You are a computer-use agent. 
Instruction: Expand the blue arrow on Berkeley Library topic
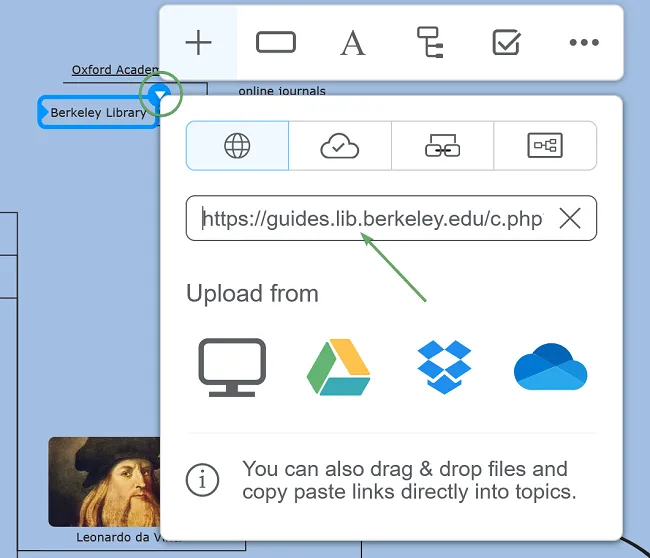point(159,94)
